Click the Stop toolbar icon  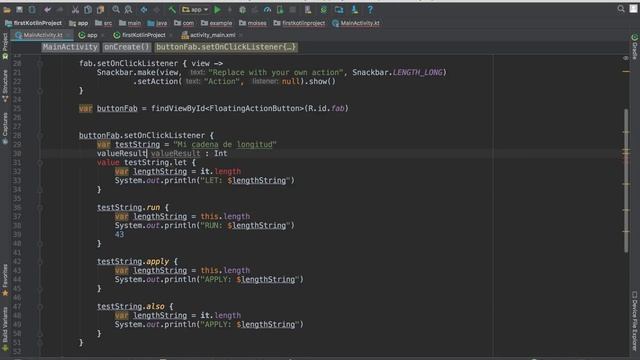tap(293, 9)
